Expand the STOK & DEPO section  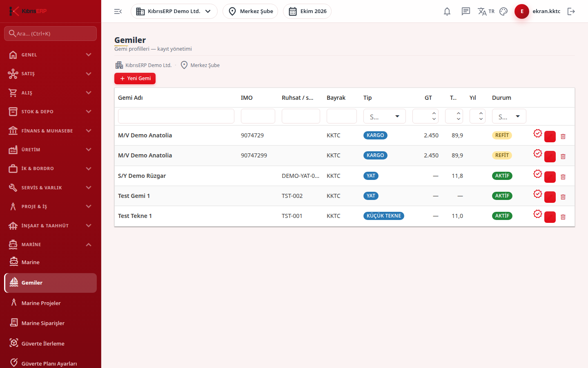[51, 112]
